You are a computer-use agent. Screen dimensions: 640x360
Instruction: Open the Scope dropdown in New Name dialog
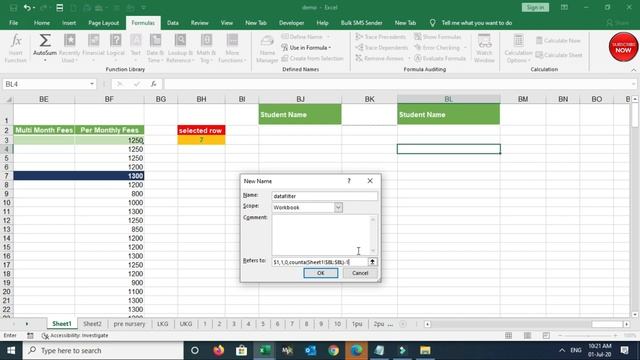(338, 207)
